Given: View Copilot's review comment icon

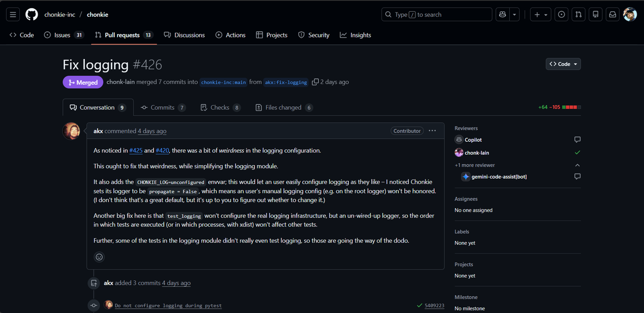Looking at the screenshot, I should 577,140.
